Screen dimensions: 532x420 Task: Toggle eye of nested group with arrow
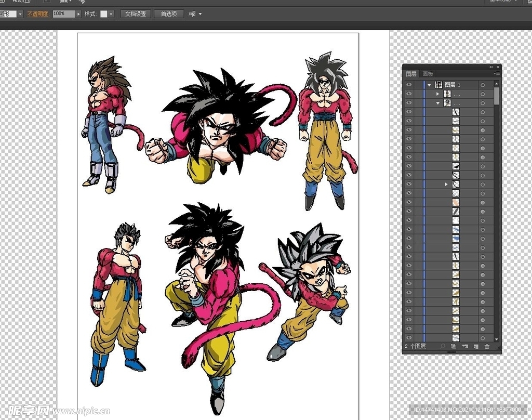tap(409, 184)
